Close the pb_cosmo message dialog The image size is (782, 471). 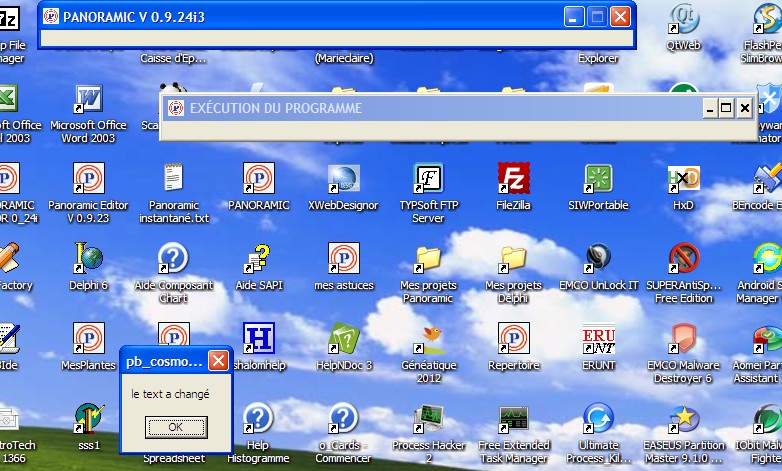coord(218,360)
